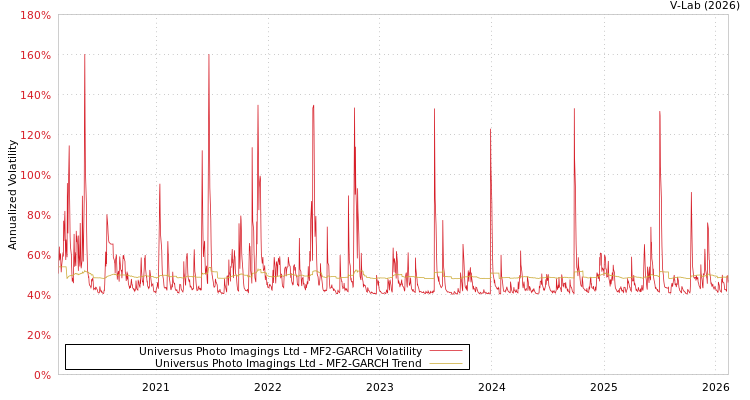Click the 2022 x-axis label
Image resolution: width=750 pixels, height=400 pixels.
click(268, 387)
